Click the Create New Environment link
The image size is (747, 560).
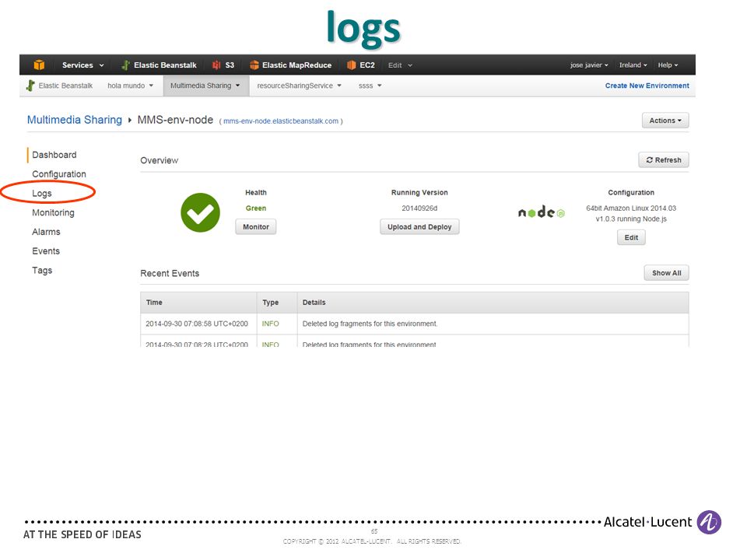647,86
